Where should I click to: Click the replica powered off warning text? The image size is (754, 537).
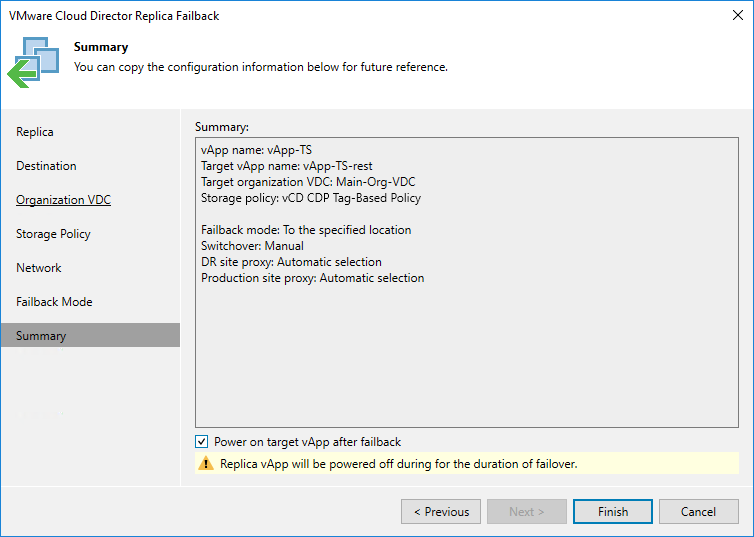[399, 464]
